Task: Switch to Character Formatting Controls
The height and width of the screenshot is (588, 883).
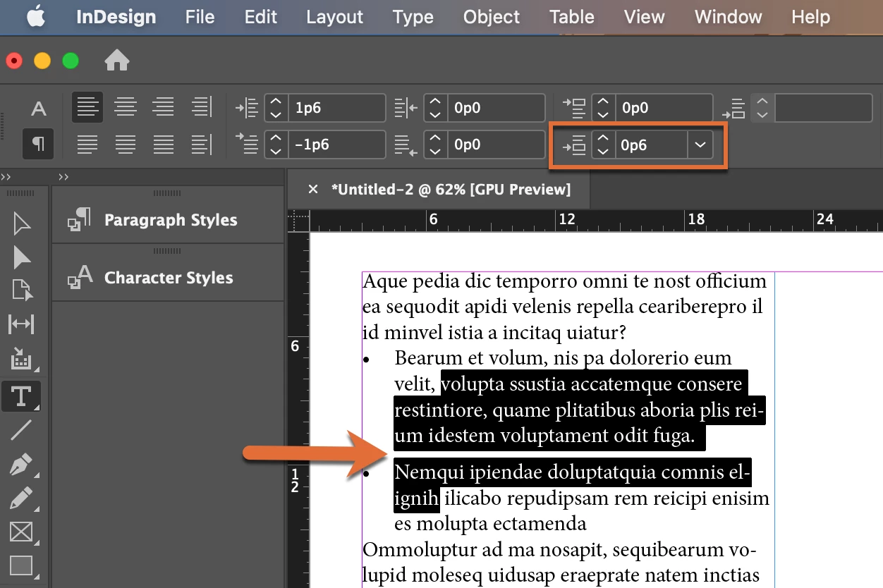Action: [39, 109]
